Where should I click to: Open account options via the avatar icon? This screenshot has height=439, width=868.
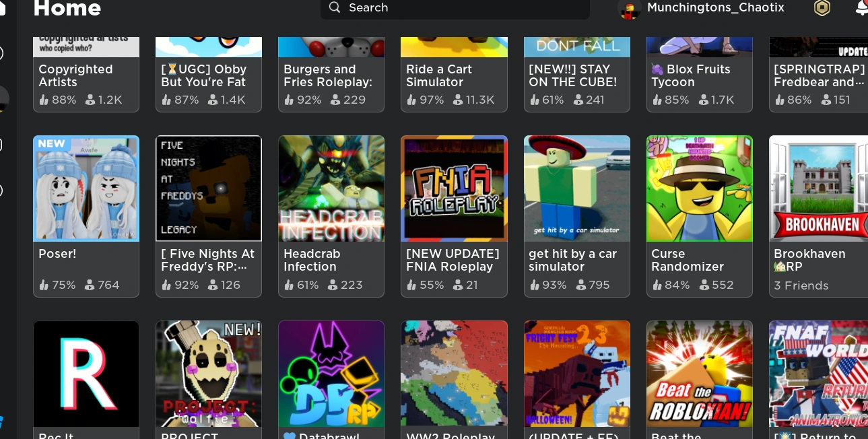[x=630, y=7]
